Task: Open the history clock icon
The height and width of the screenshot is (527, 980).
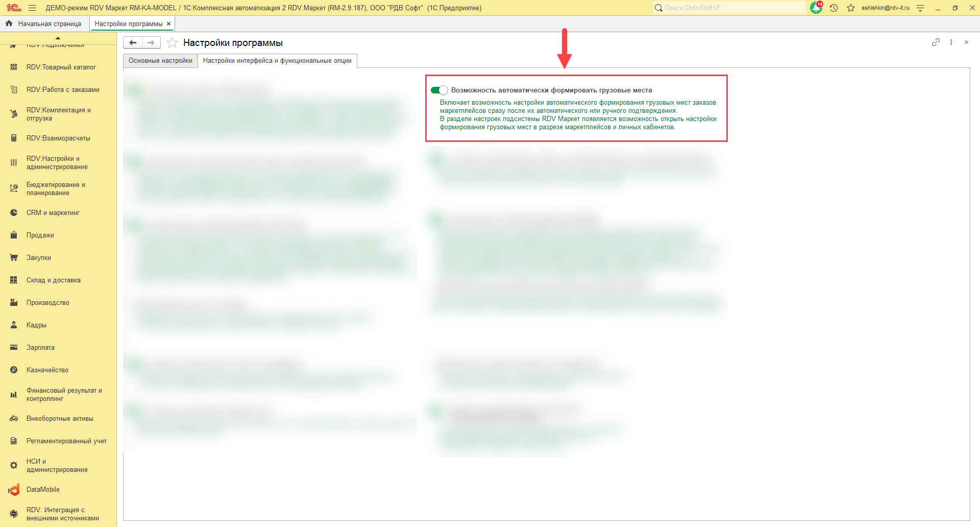Action: [834, 8]
